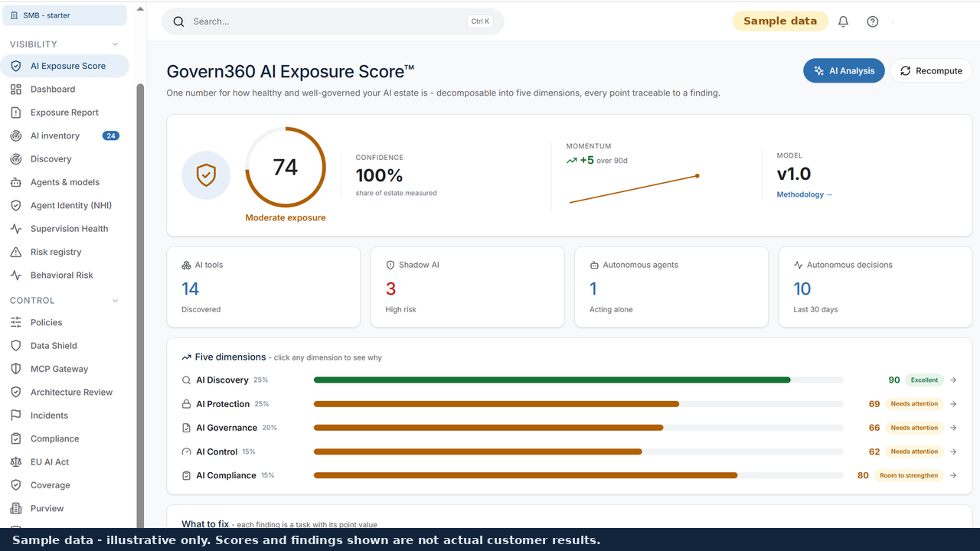Click the shield badge beside the score gauge
This screenshot has width=980, height=551.
[206, 175]
